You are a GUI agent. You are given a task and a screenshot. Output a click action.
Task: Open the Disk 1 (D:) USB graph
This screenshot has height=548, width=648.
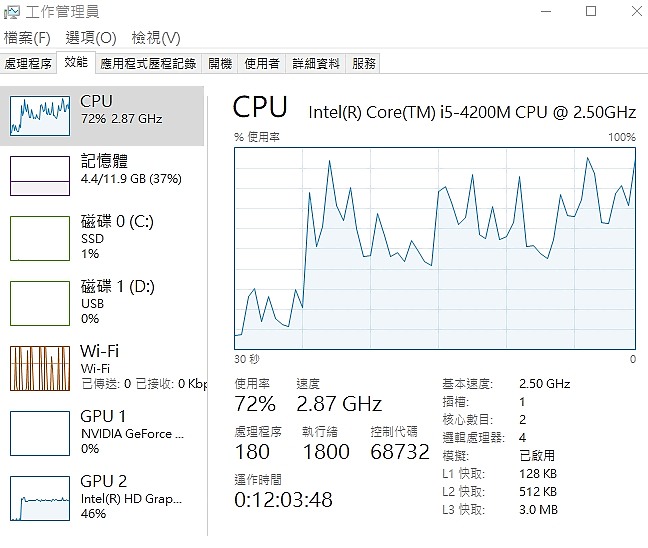pyautogui.click(x=40, y=303)
